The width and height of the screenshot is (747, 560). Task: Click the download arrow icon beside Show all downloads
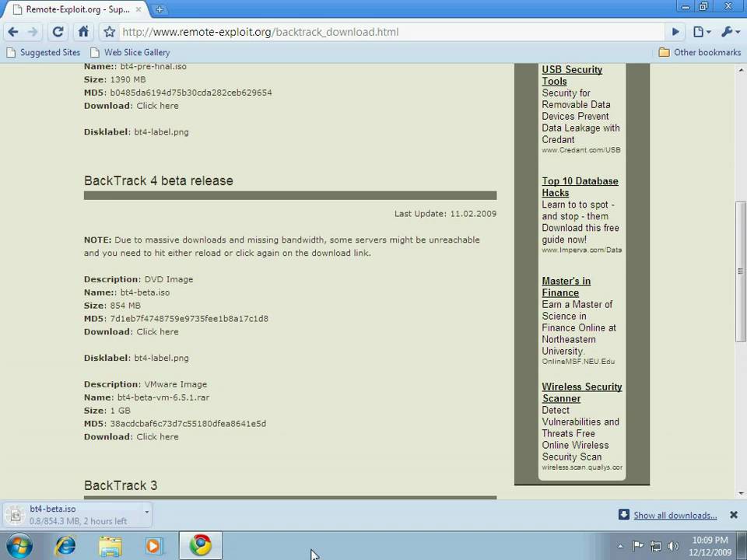pyautogui.click(x=623, y=514)
